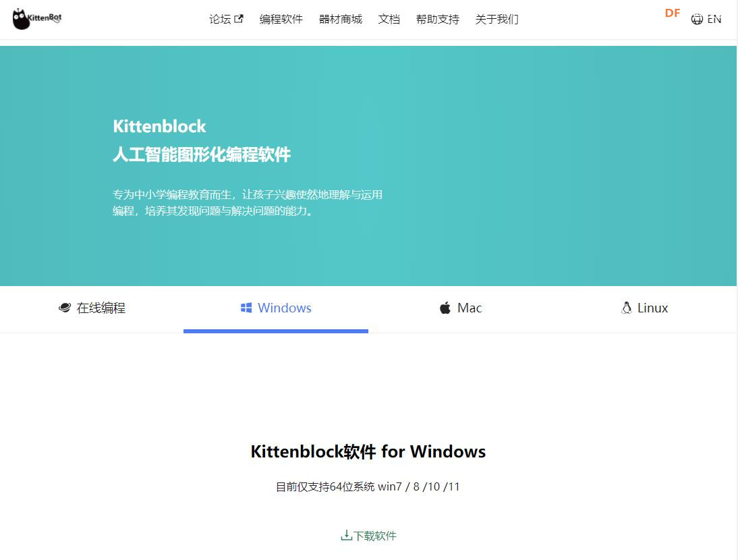Select the 在线编程 tab
This screenshot has height=560, width=738.
pos(92,308)
